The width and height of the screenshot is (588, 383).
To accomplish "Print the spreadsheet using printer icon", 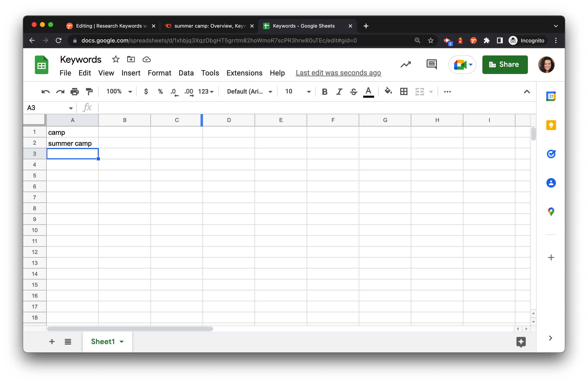I will (75, 92).
